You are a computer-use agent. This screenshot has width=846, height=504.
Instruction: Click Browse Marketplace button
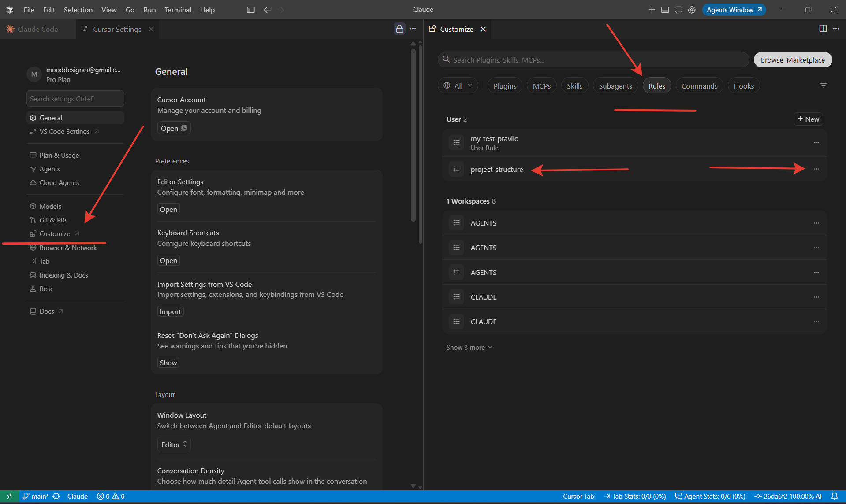click(x=793, y=60)
